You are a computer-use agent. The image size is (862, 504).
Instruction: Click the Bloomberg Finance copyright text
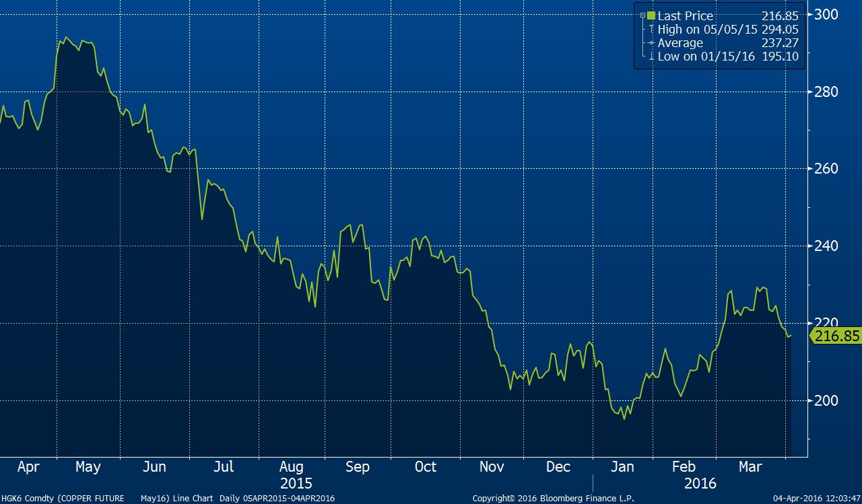[x=554, y=499]
